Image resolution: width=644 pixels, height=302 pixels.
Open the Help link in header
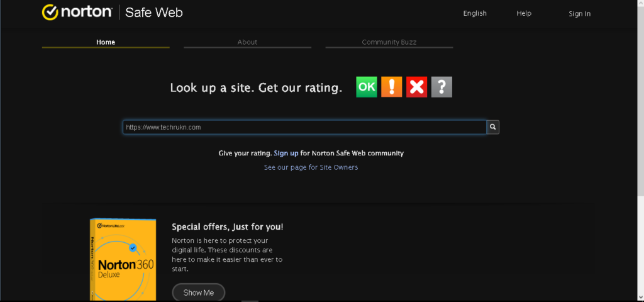(524, 13)
